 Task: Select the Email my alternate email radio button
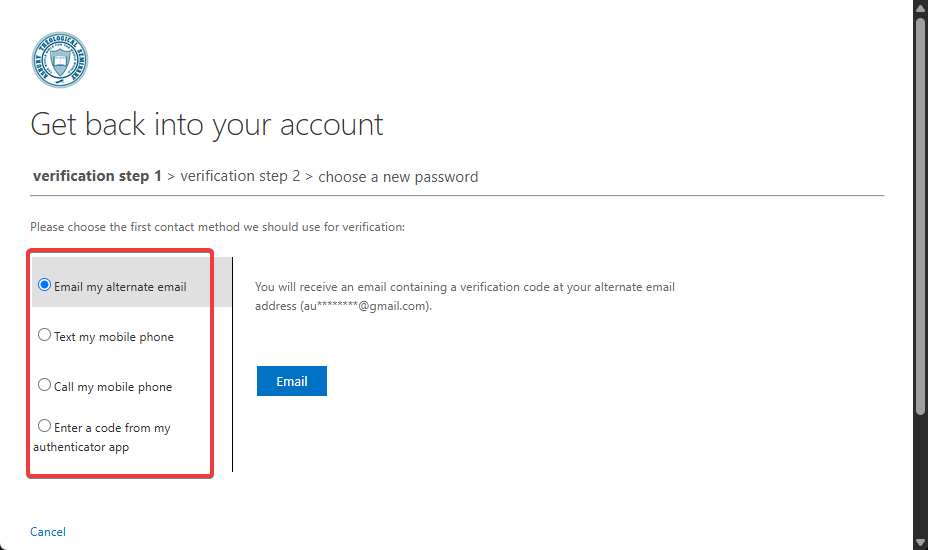pos(44,285)
